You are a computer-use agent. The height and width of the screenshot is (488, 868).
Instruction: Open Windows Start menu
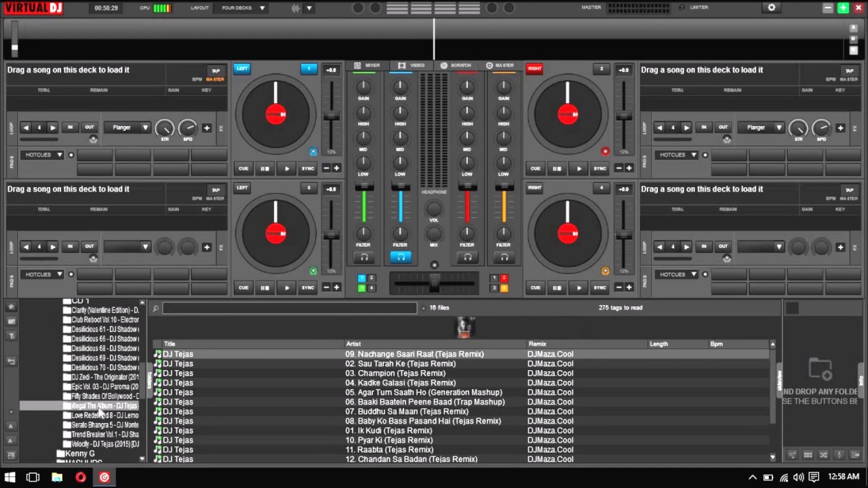click(9, 477)
